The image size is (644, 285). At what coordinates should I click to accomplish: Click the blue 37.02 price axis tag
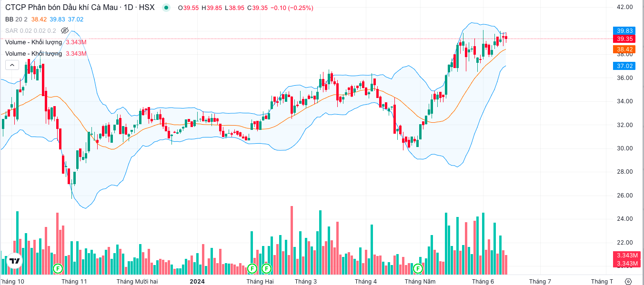624,66
